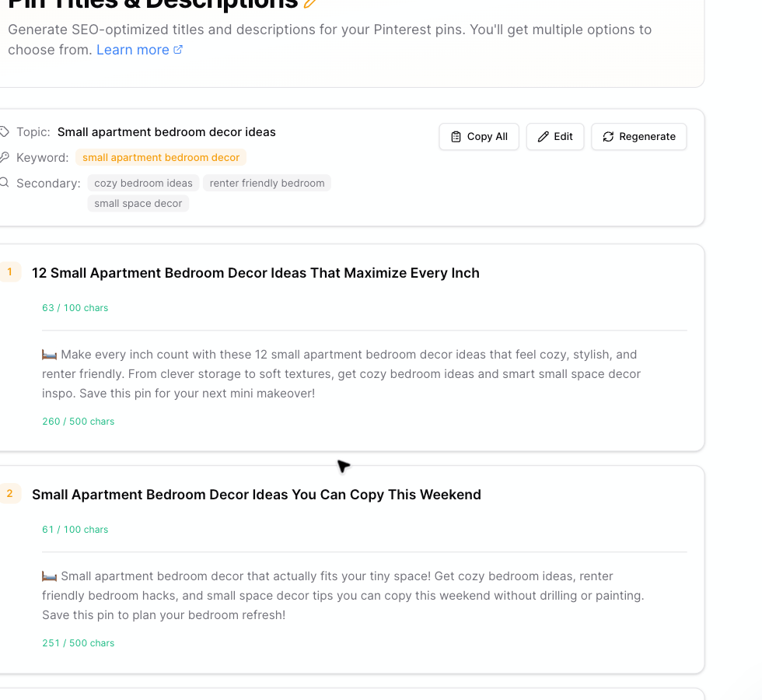The width and height of the screenshot is (762, 700).
Task: Click the Copy All button
Action: point(479,137)
